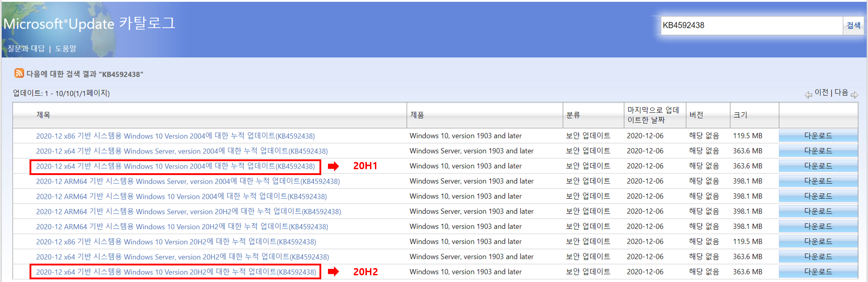Sort by the 제품 column header
The width and height of the screenshot is (868, 282).
[x=417, y=115]
